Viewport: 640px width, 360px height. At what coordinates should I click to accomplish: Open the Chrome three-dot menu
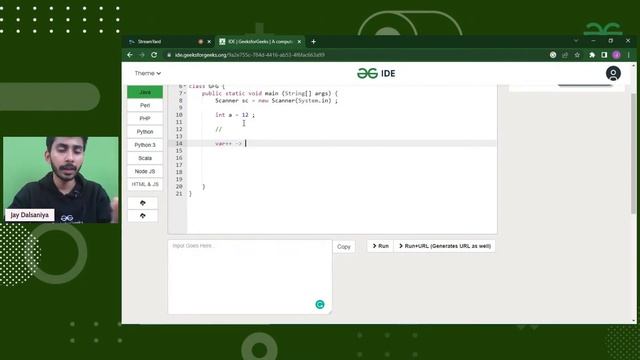(x=629, y=55)
